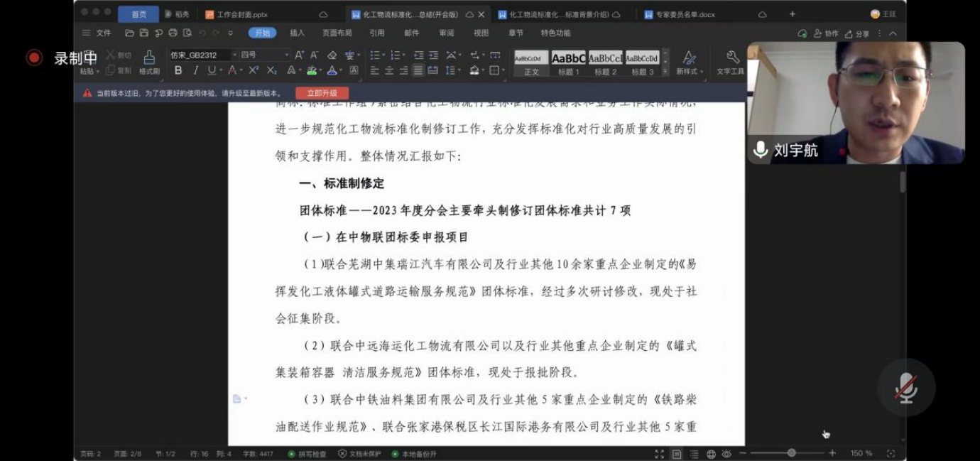
Task: Click the Format Painter (格式刷) tool
Action: coord(149,63)
